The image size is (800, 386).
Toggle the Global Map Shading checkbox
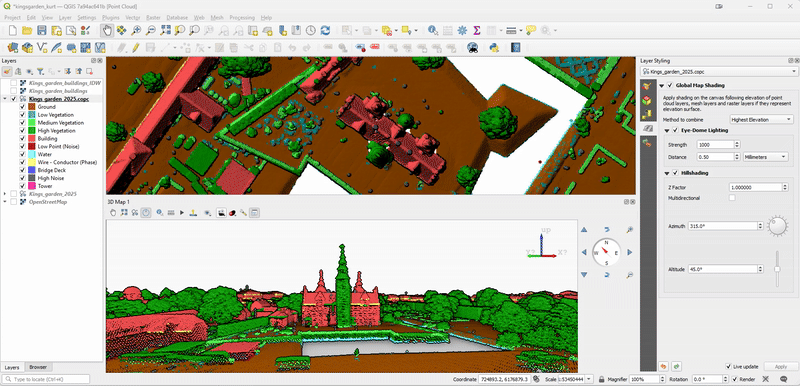pyautogui.click(x=670, y=85)
